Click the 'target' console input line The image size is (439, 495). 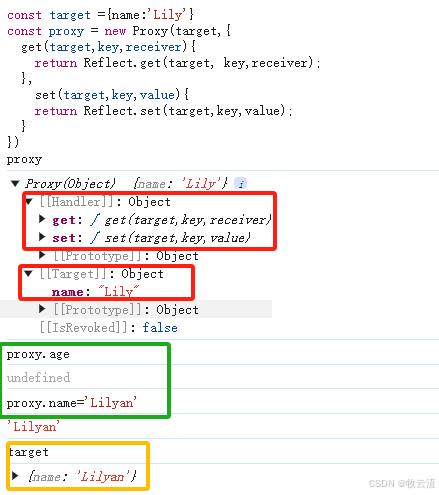[29, 452]
